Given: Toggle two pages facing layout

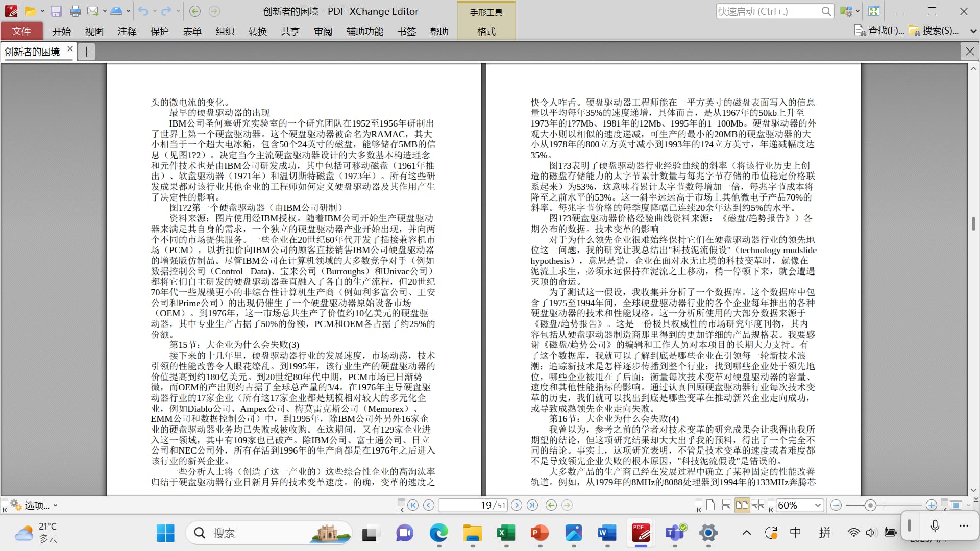Looking at the screenshot, I should [x=742, y=505].
